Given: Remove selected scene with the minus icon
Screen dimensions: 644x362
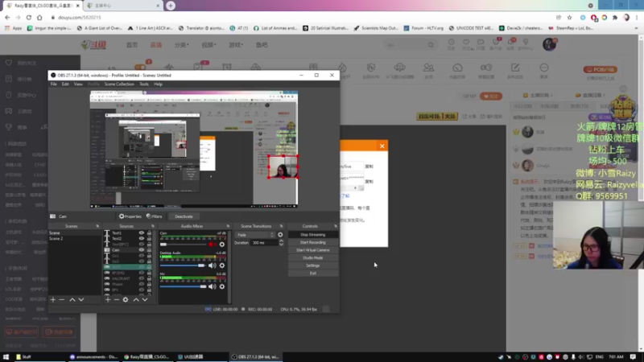Looking at the screenshot, I should [x=62, y=300].
